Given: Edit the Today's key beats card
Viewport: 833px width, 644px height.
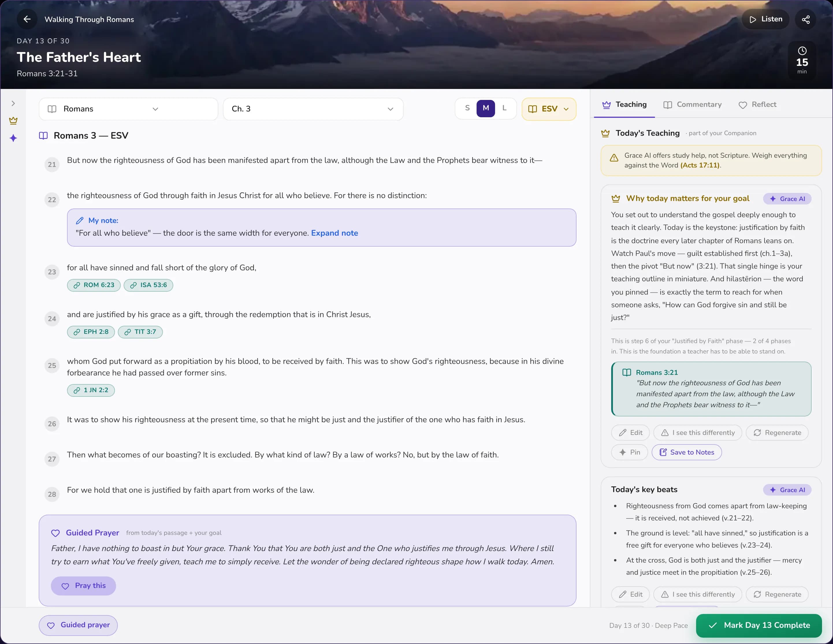Looking at the screenshot, I should click(x=630, y=594).
